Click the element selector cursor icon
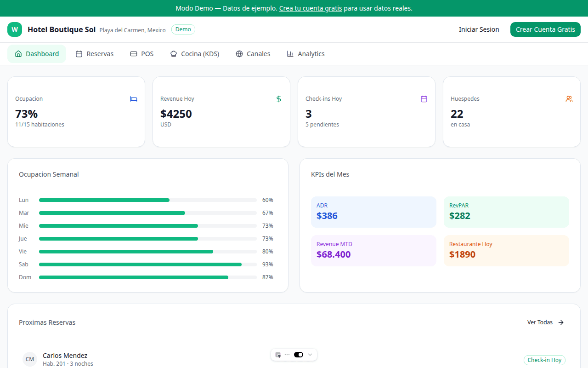 278,355
